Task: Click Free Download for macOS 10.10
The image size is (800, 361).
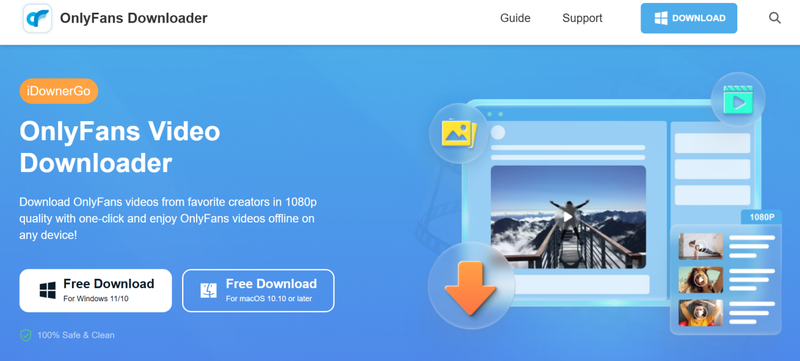Action: click(258, 291)
